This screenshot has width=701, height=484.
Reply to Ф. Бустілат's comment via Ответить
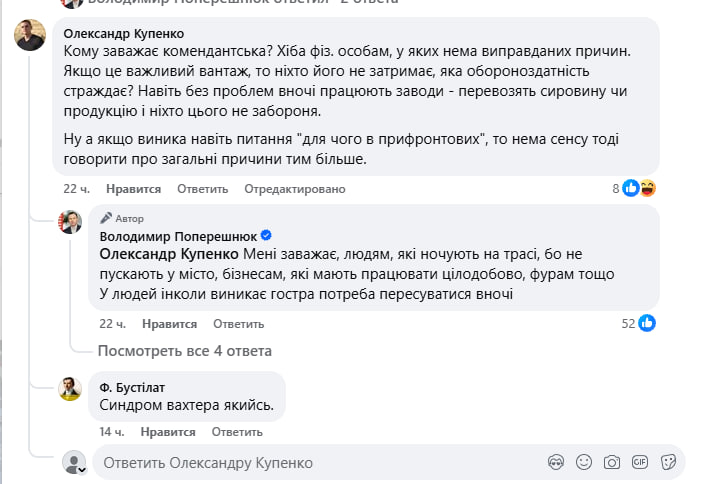(237, 432)
